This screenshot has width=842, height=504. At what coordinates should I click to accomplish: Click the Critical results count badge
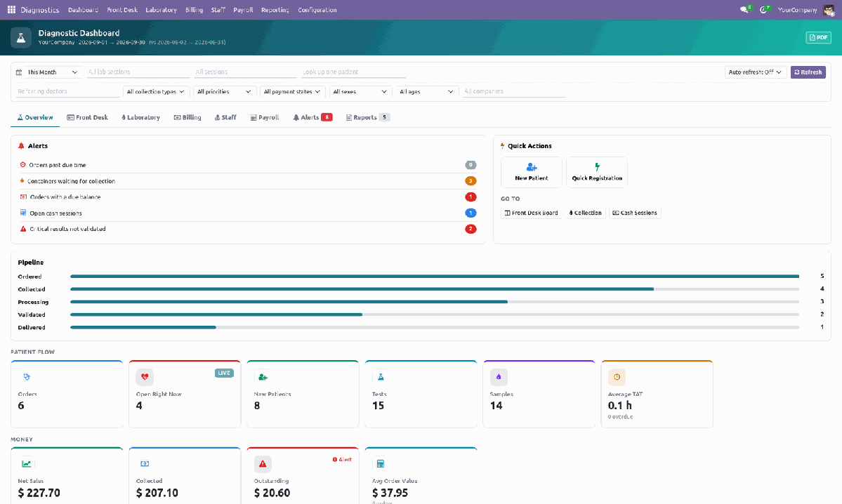pyautogui.click(x=471, y=229)
